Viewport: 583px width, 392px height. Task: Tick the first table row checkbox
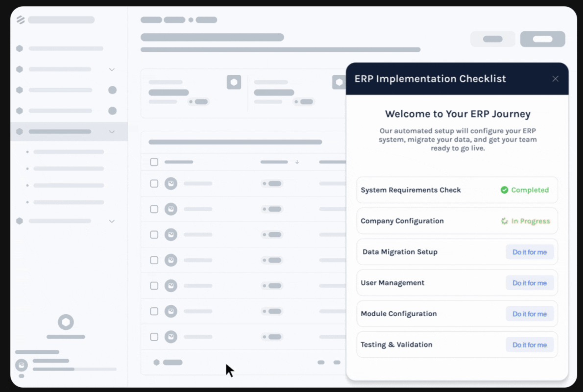154,184
